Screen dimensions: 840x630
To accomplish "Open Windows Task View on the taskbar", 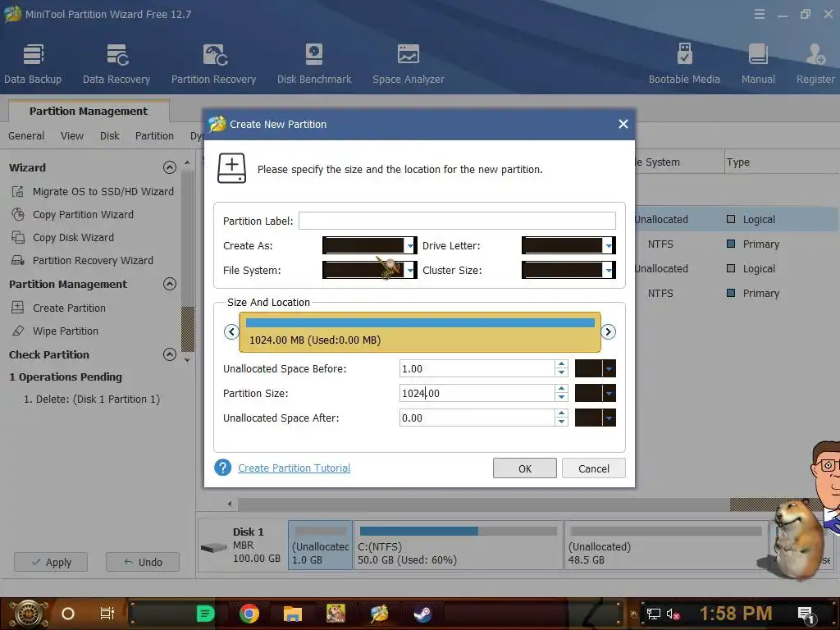I will click(x=107, y=614).
